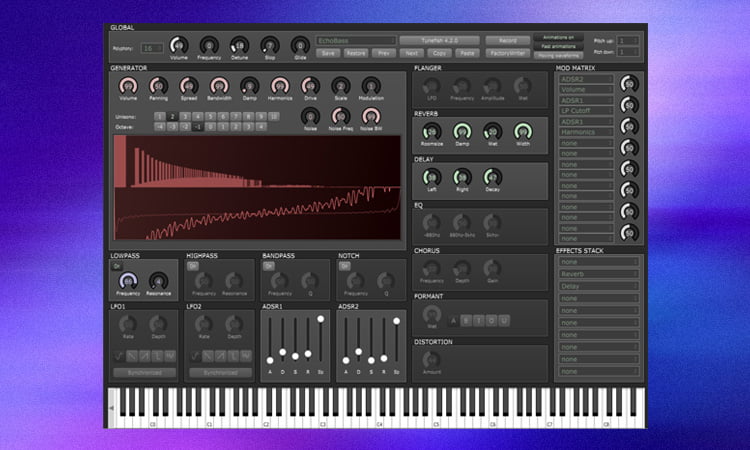This screenshot has height=450, width=750.
Task: Click the Lowpass Resonance knob
Action: tap(159, 283)
